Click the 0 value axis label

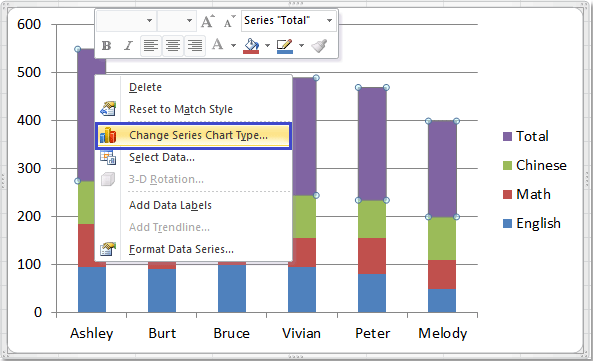click(38, 312)
